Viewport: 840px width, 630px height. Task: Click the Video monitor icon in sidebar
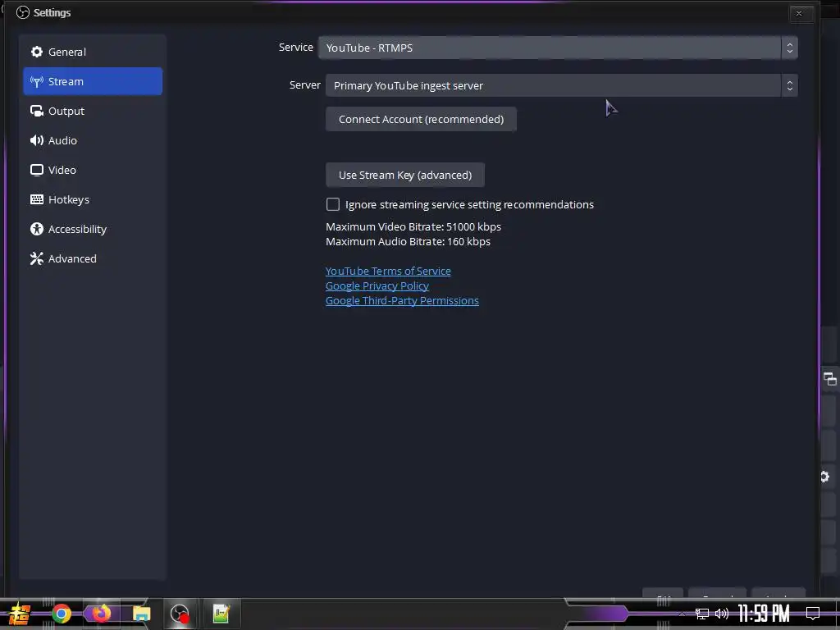click(36, 170)
